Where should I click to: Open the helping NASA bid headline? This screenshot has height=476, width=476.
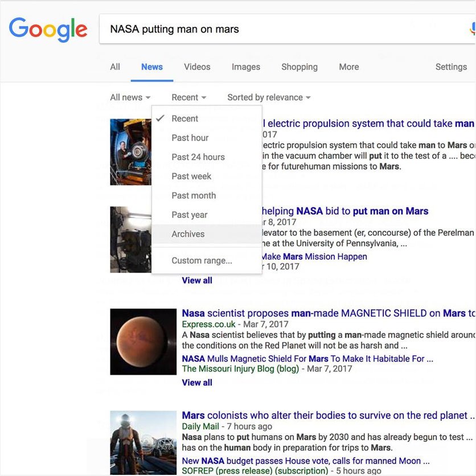coord(345,211)
